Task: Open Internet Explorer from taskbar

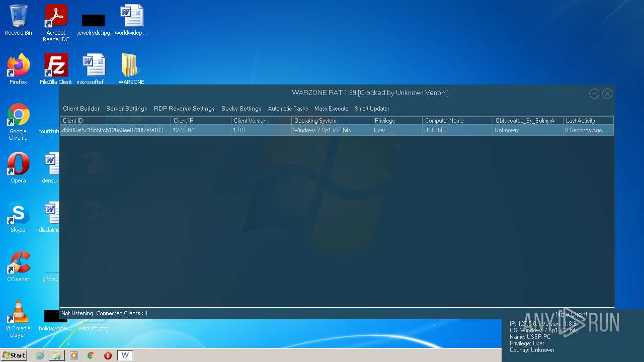Action: click(40, 355)
